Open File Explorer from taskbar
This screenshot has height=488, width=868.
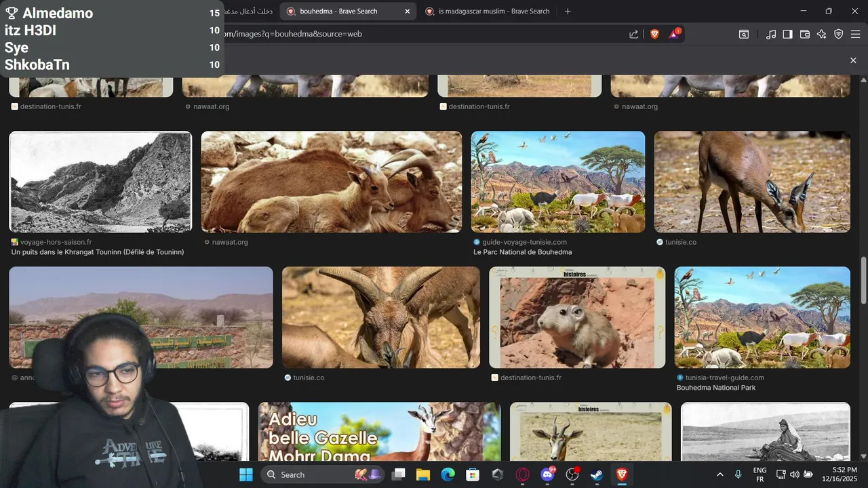click(423, 474)
